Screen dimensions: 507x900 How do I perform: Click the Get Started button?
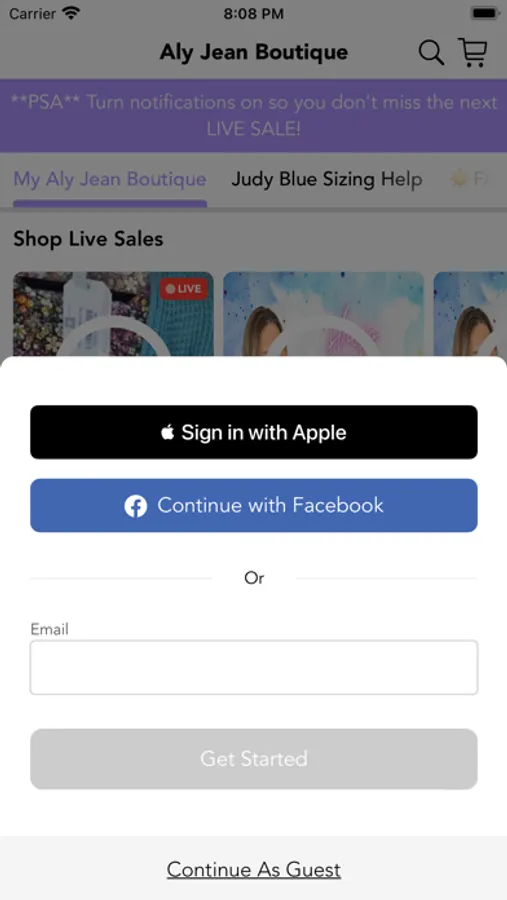pos(254,759)
